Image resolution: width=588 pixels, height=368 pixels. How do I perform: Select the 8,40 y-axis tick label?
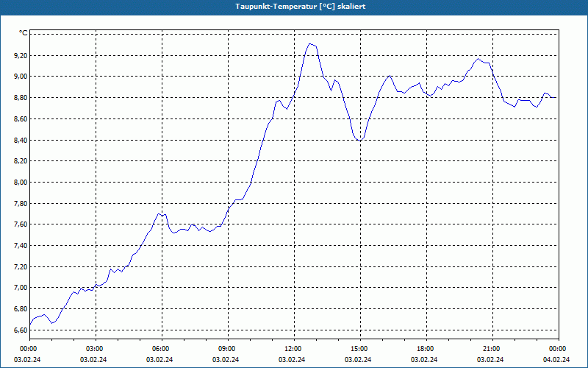tap(21, 140)
